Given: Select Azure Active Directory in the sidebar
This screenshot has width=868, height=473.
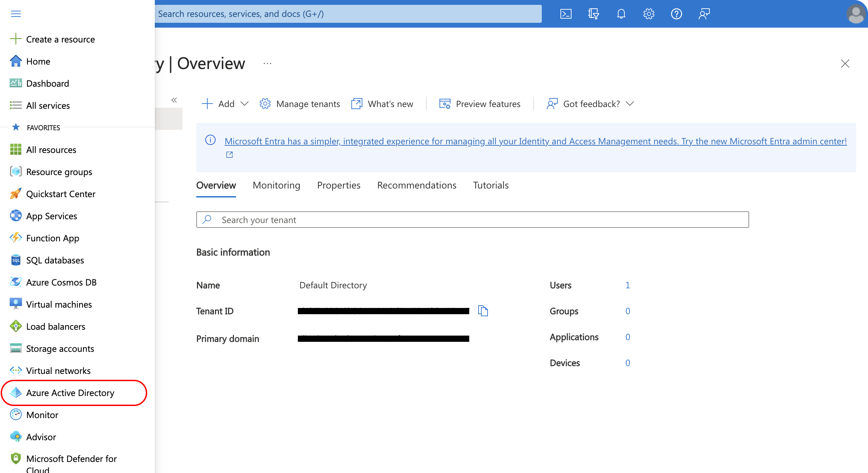Looking at the screenshot, I should (x=70, y=393).
